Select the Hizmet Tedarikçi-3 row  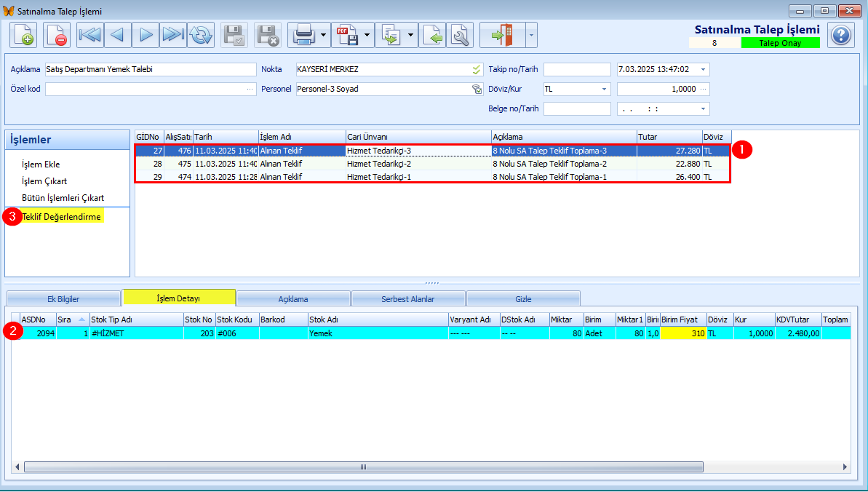point(433,151)
